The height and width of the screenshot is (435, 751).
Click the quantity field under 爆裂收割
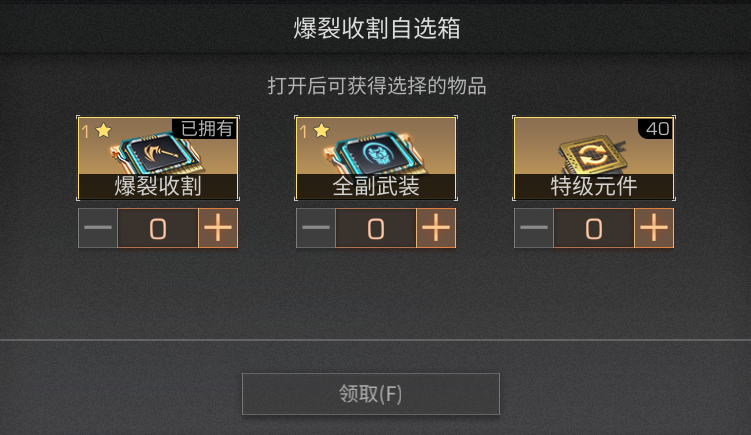point(158,228)
